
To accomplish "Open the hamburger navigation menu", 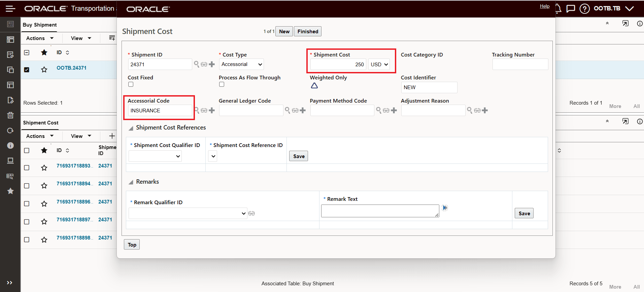I will coord(10,8).
